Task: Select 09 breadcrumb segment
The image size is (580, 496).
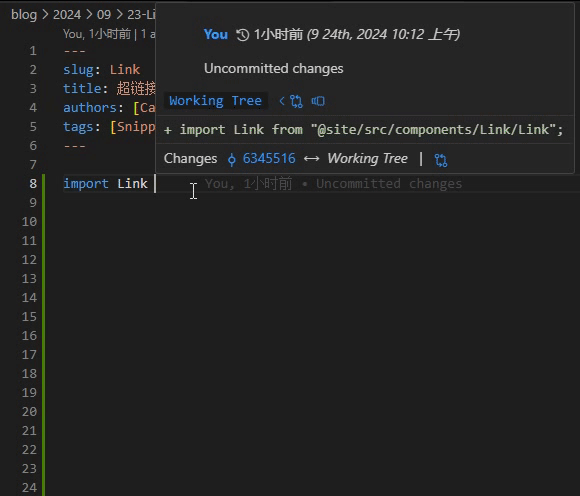Action: 104,14
